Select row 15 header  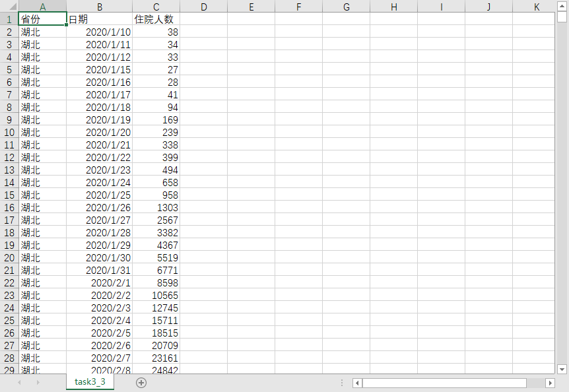point(9,195)
